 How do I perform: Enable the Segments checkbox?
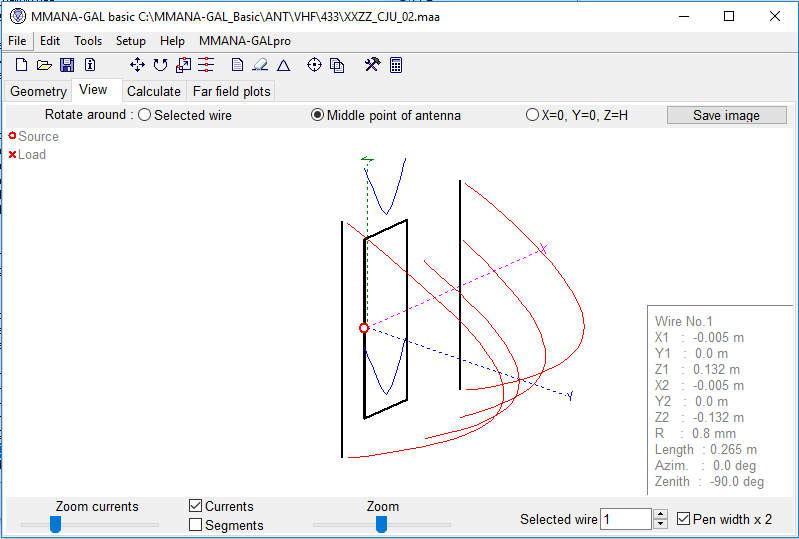coord(196,525)
